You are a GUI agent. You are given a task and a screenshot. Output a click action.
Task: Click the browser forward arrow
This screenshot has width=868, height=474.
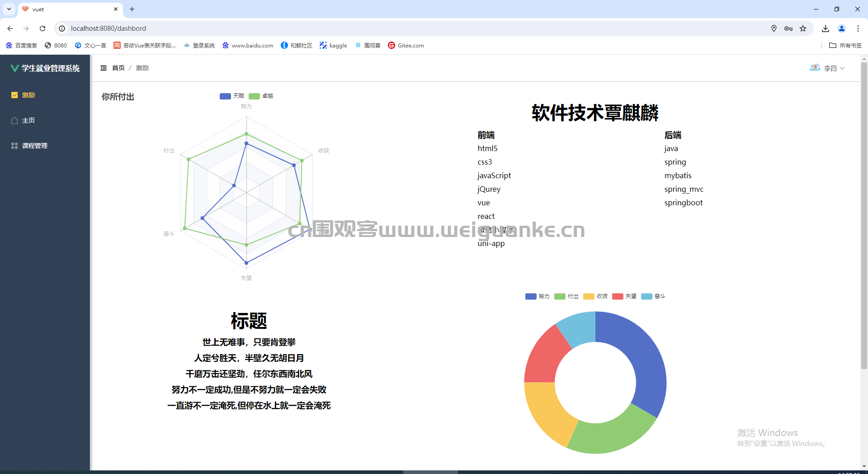coord(26,28)
